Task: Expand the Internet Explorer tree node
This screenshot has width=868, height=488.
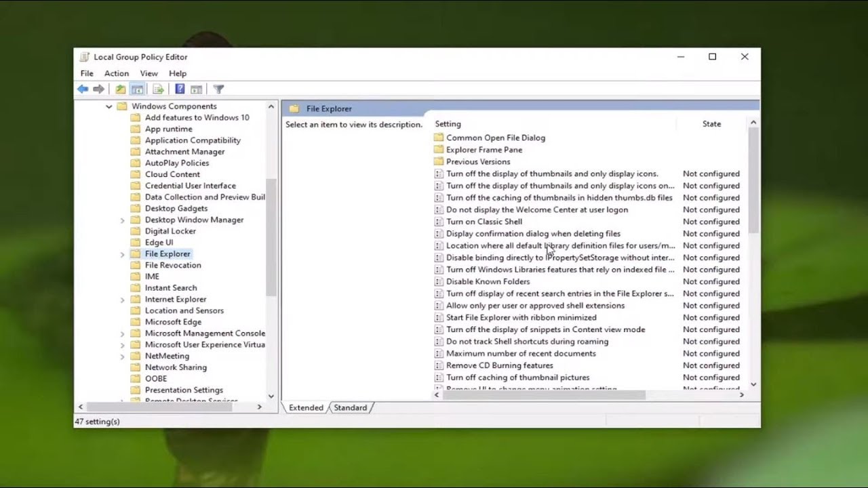Action: click(123, 300)
